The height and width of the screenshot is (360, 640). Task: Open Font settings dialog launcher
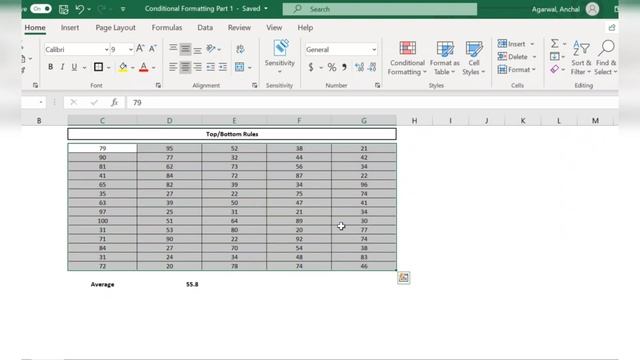pos(158,85)
